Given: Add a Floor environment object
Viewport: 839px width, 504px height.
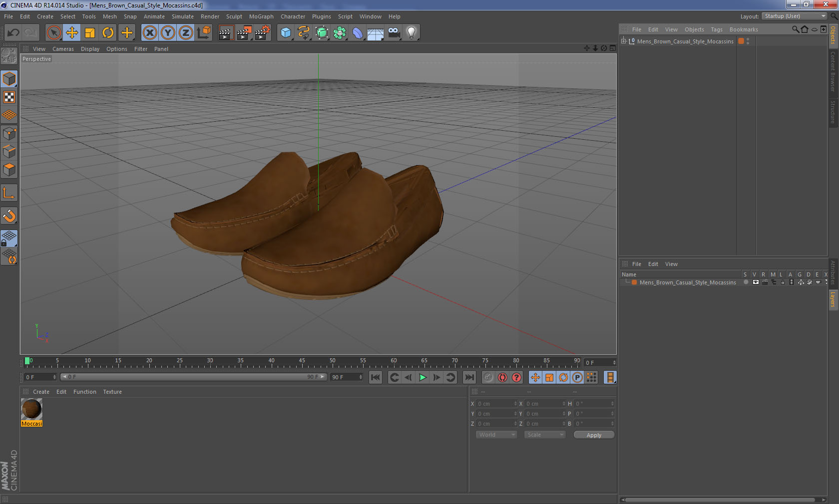Looking at the screenshot, I should click(x=376, y=33).
